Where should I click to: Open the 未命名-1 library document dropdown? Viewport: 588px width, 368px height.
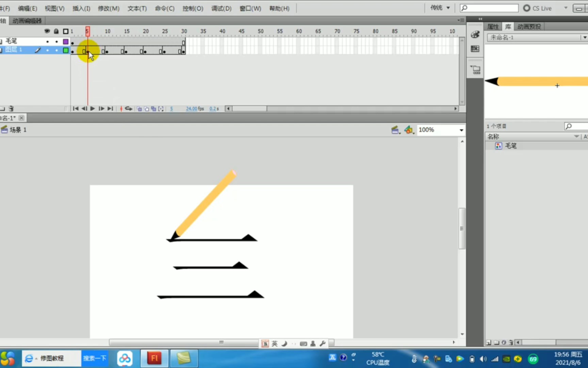click(x=585, y=37)
